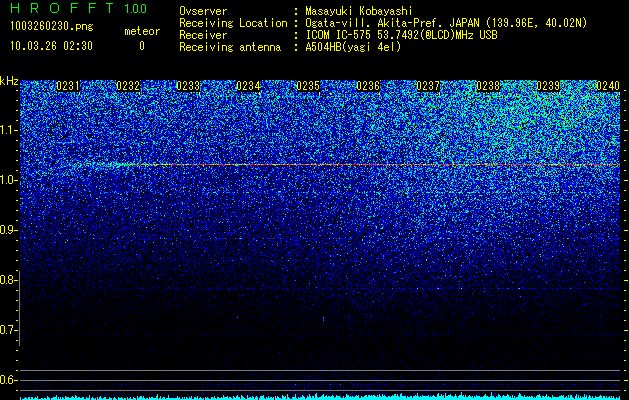Click the kHz axis unit label
This screenshot has height=400, width=629.
click(9, 81)
